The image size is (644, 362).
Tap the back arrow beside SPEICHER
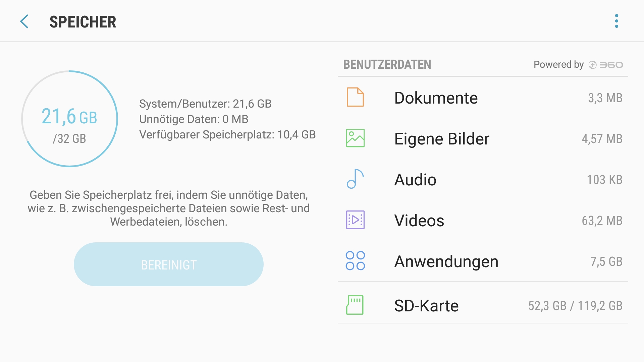click(x=24, y=21)
